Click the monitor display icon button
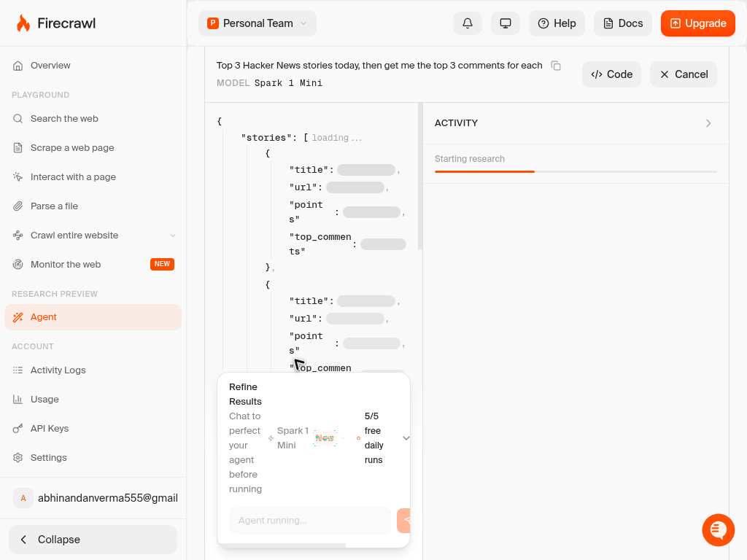This screenshot has width=747, height=560. (x=505, y=23)
